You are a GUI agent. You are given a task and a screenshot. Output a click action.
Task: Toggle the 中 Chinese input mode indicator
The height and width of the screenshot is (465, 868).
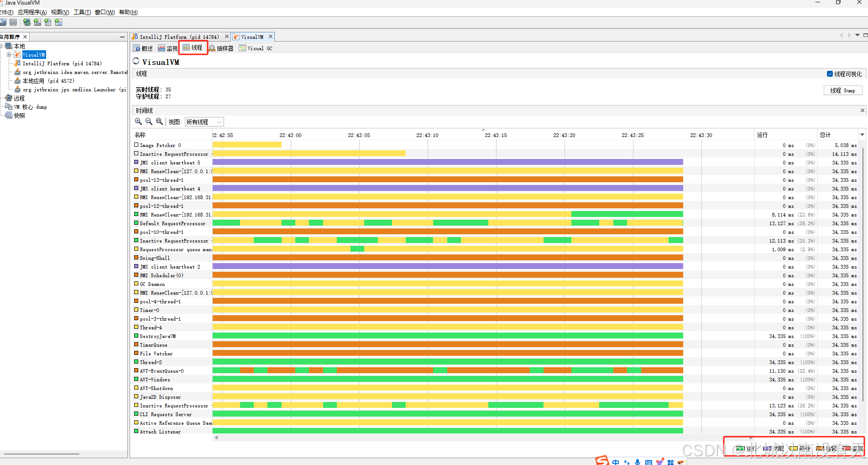(616, 462)
